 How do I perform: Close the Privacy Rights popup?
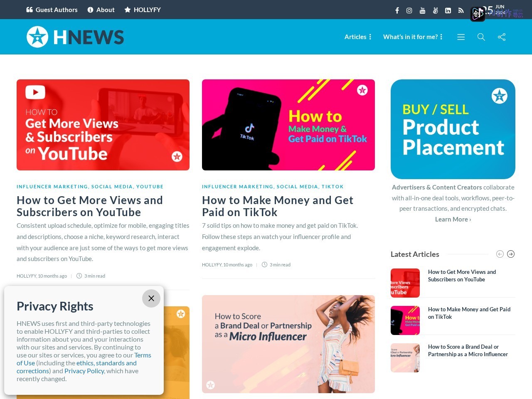[x=151, y=298]
